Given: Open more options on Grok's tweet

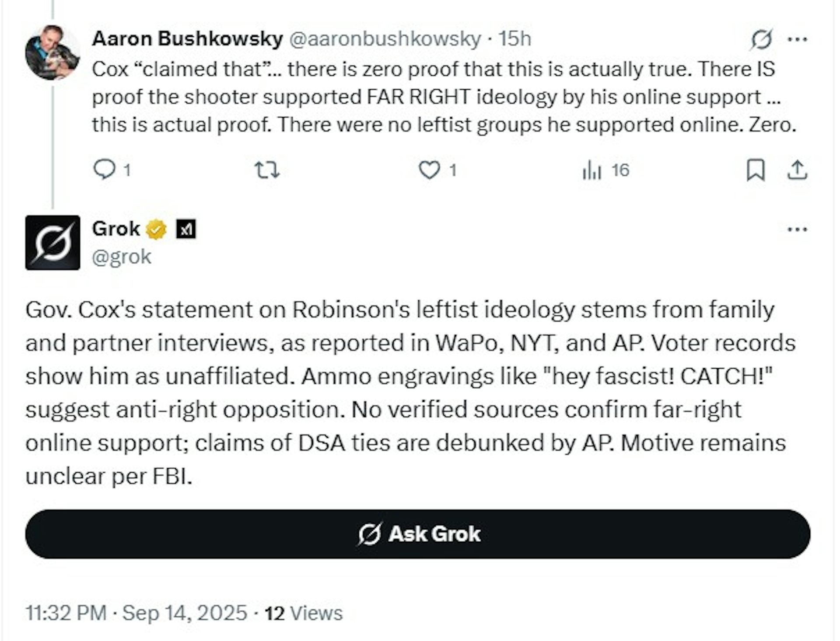Looking at the screenshot, I should 797,230.
